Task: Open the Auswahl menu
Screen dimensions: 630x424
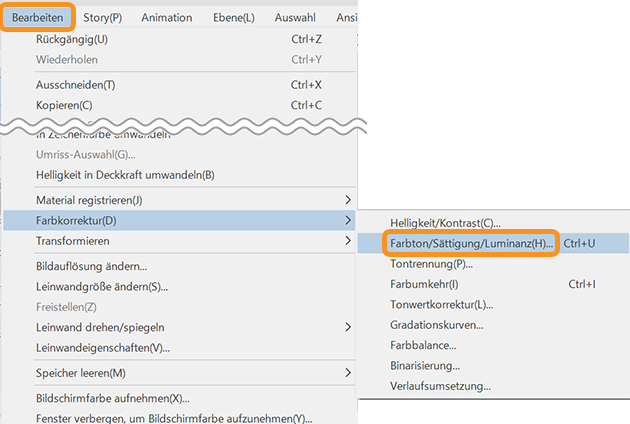Action: [x=296, y=17]
